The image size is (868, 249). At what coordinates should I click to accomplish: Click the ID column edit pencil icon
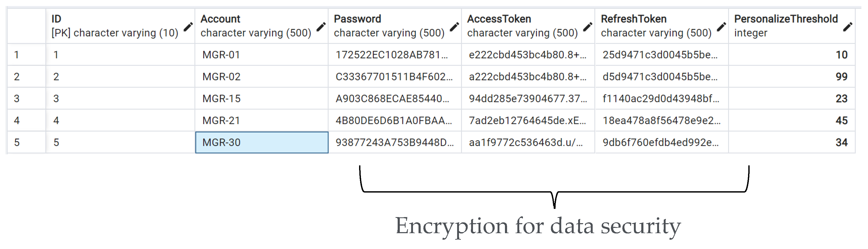[188, 27]
